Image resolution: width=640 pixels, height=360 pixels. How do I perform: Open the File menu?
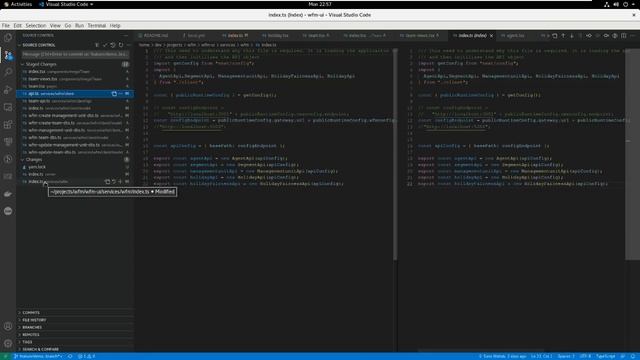tap(6, 25)
